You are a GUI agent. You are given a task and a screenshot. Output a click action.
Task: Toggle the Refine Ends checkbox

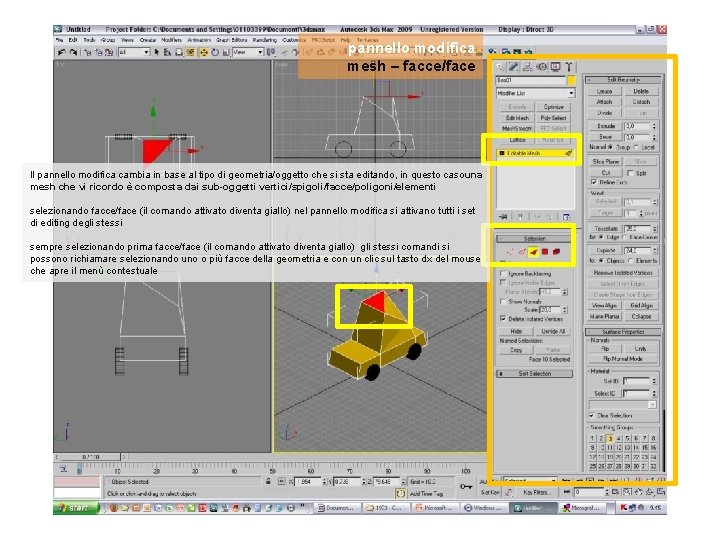pyautogui.click(x=594, y=182)
